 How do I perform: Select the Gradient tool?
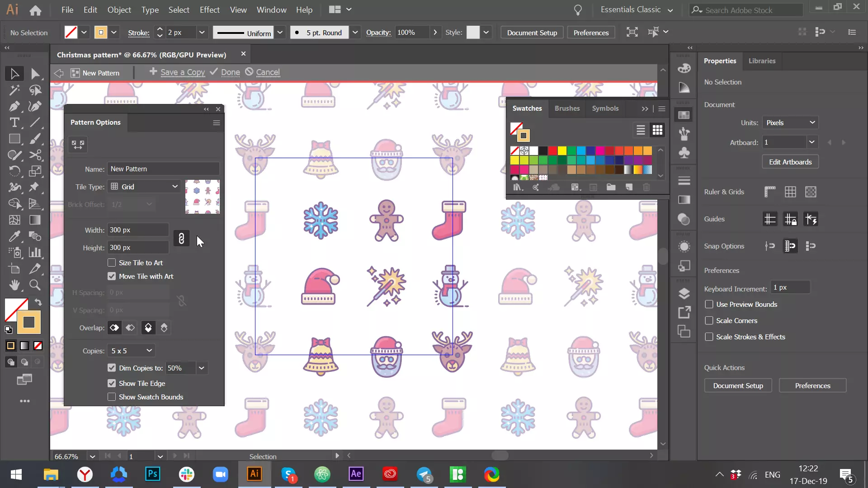coord(35,220)
